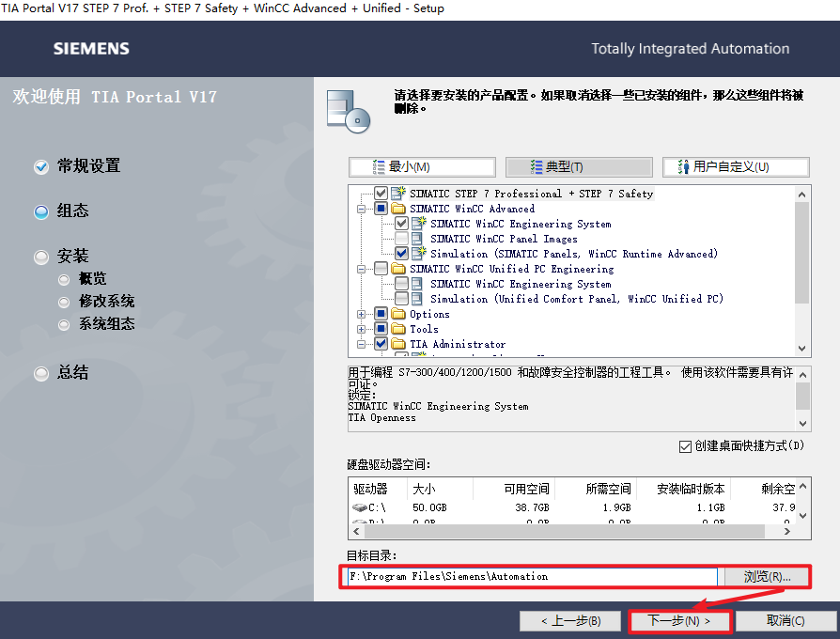840x639 pixels.
Task: Click the disk table scroll-down arrow
Action: click(802, 516)
